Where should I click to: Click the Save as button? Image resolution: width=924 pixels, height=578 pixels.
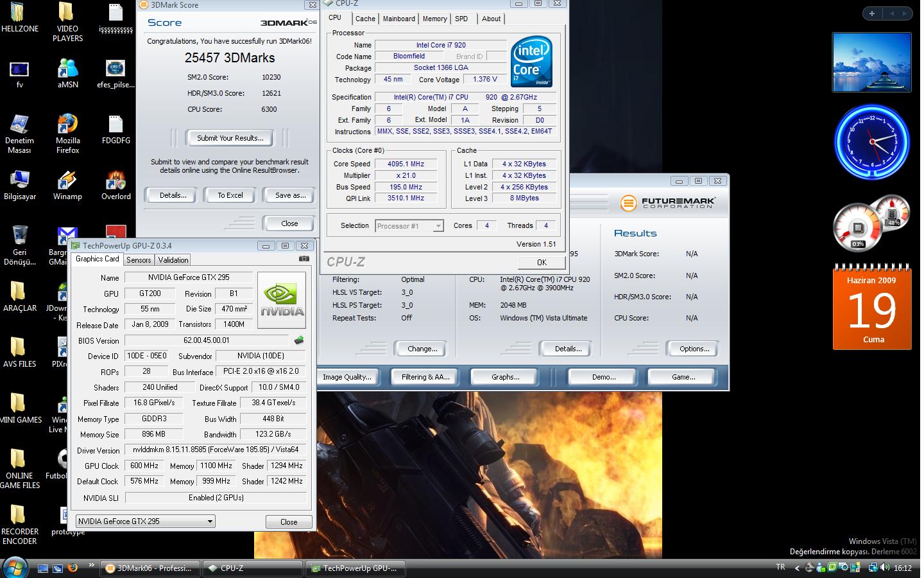click(x=290, y=195)
